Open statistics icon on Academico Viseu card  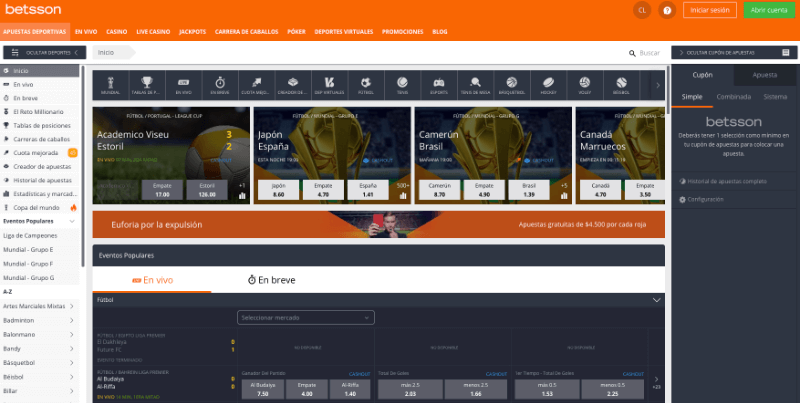coord(242,195)
